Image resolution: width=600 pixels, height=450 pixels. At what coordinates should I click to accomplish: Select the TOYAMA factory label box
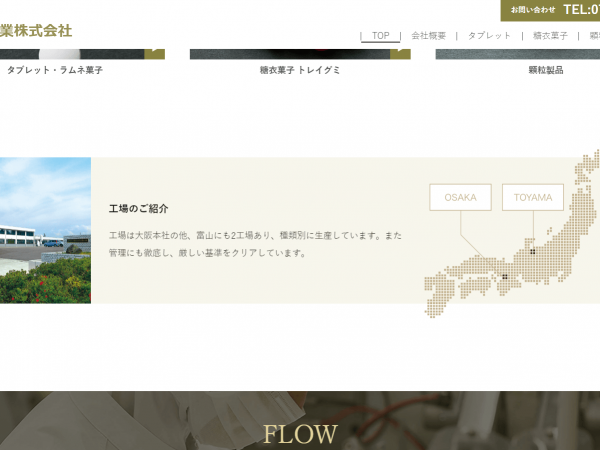(x=533, y=197)
